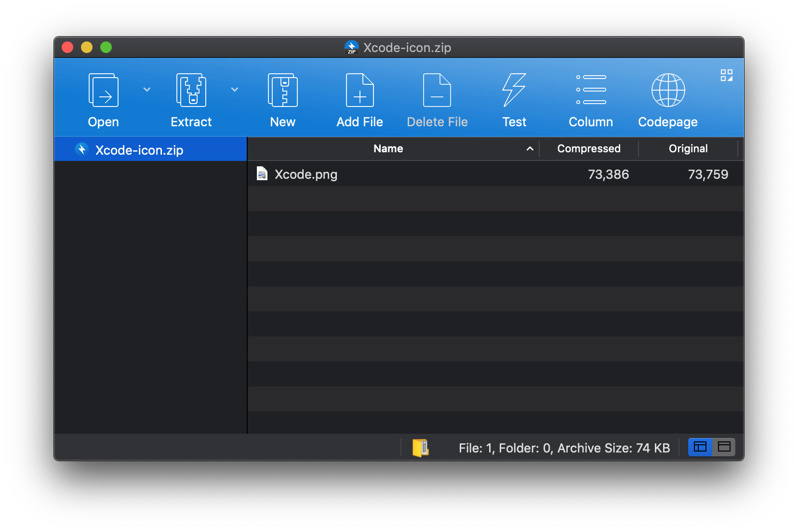798x532 pixels.
Task: Click the ZIP icon in the title bar
Action: [352, 47]
